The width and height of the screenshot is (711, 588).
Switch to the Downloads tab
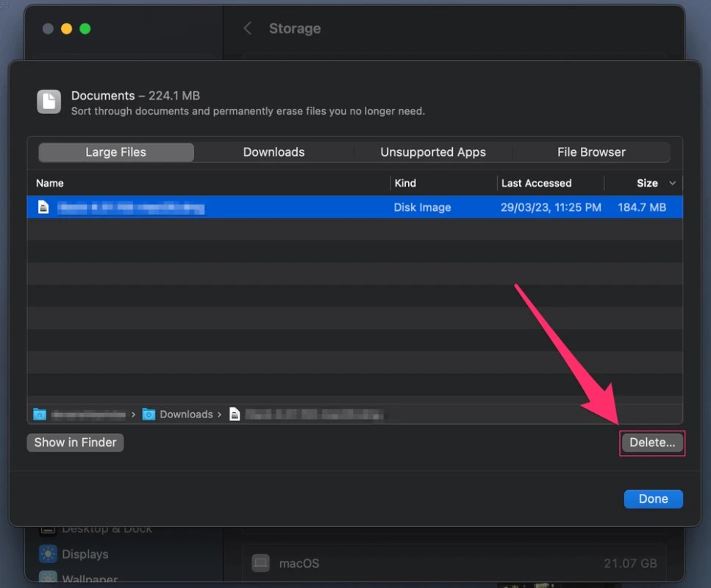coord(274,152)
